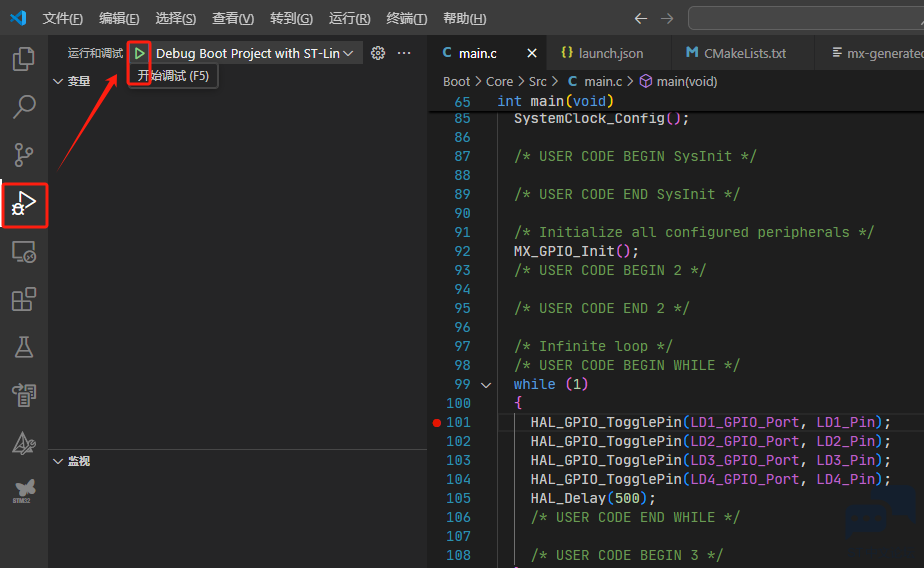Open the 终端(T) menu
The width and height of the screenshot is (924, 568).
click(407, 19)
